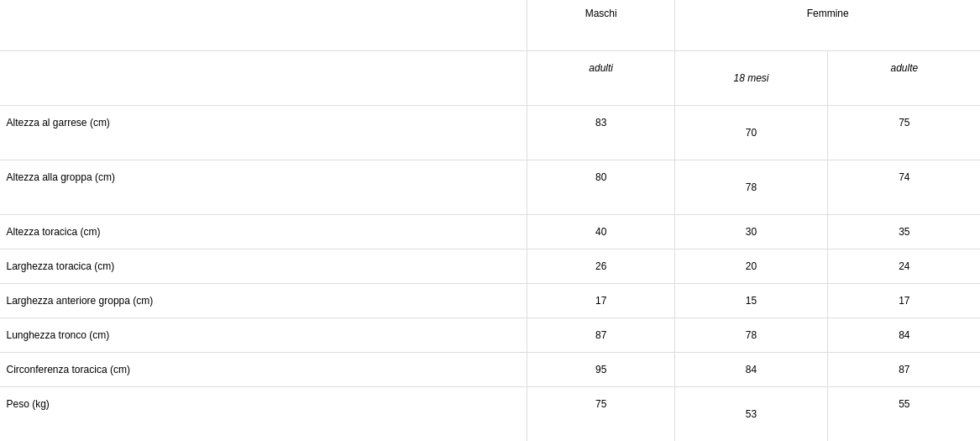The height and width of the screenshot is (441, 980).
Task: Select the Larghezza toracica row label
Action: [x=60, y=266]
